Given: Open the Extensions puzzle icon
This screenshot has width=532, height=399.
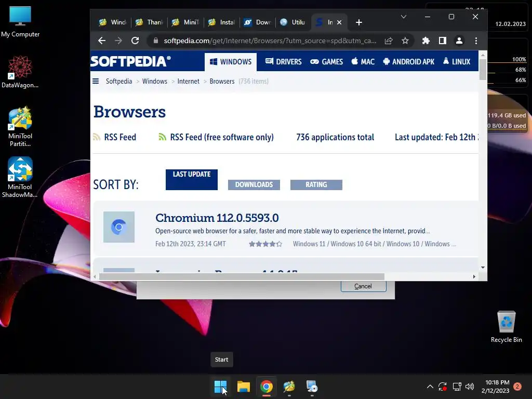Looking at the screenshot, I should tap(426, 41).
